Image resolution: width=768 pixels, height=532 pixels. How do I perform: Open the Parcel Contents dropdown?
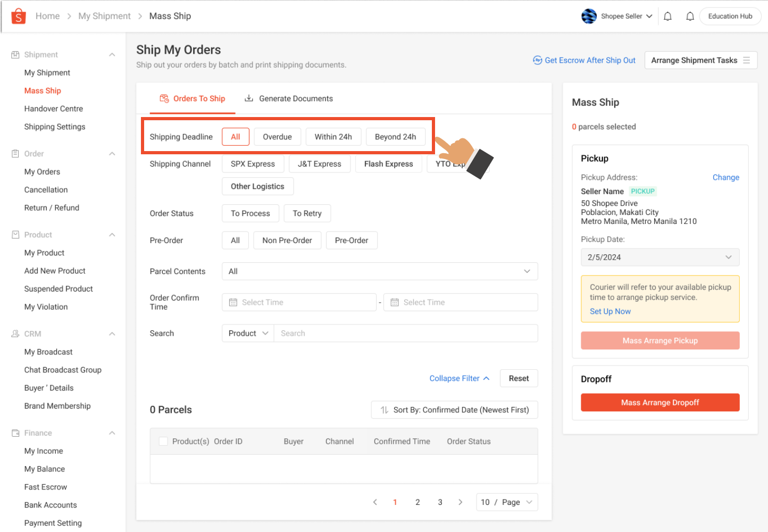click(x=379, y=271)
